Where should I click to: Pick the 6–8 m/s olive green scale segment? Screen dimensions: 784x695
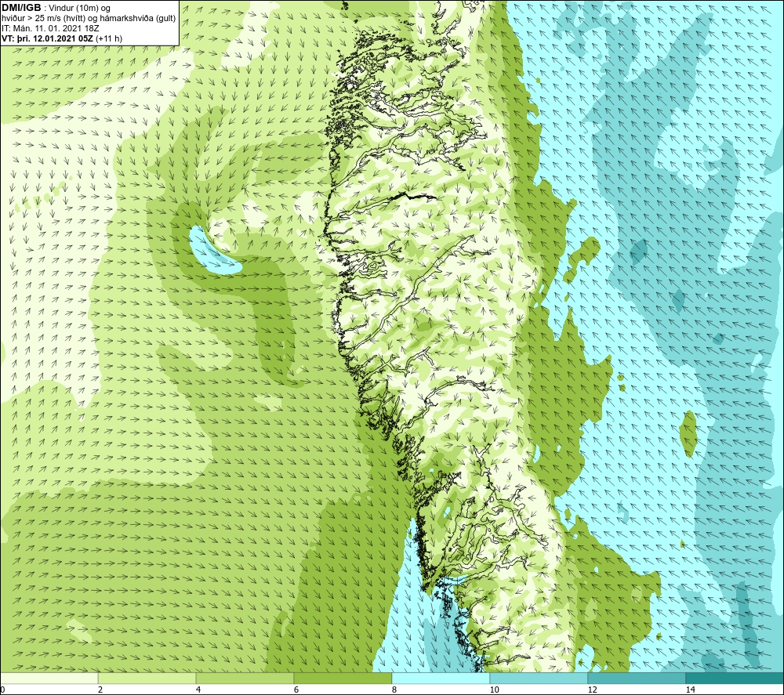[x=343, y=678]
